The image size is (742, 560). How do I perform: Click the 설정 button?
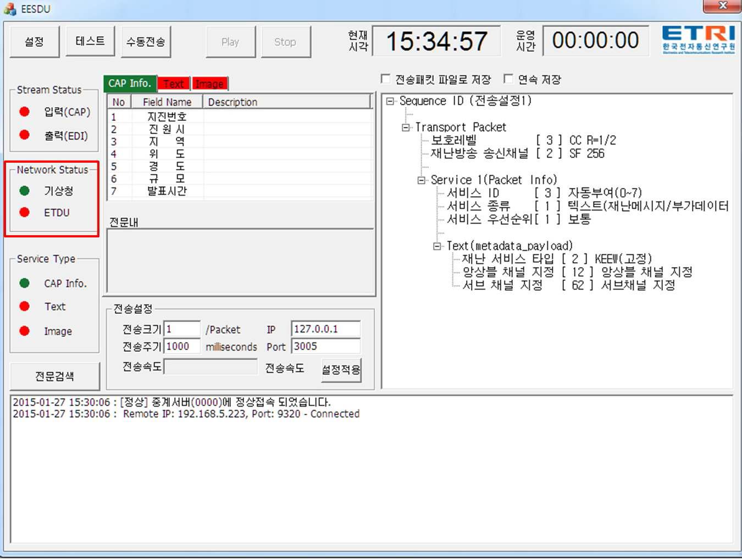point(34,42)
